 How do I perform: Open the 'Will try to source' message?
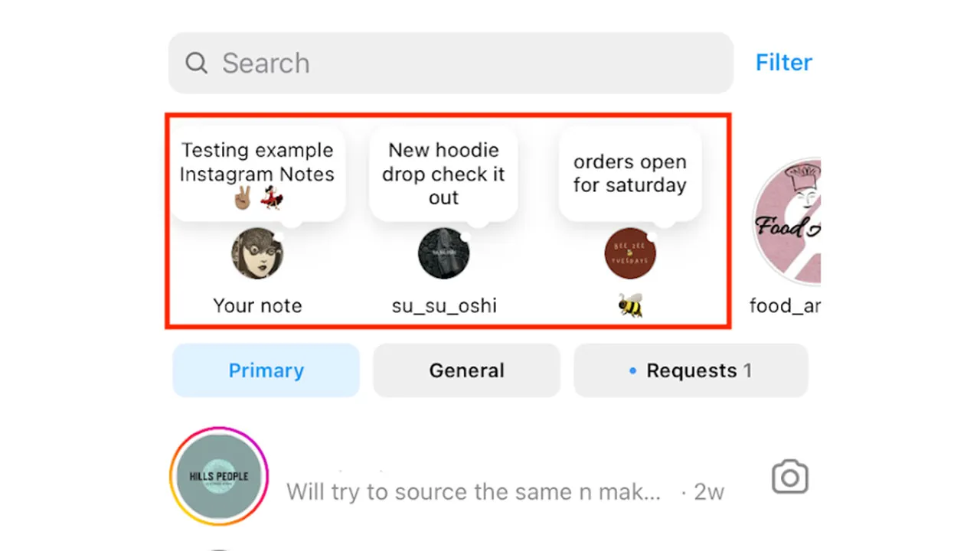coord(473,491)
